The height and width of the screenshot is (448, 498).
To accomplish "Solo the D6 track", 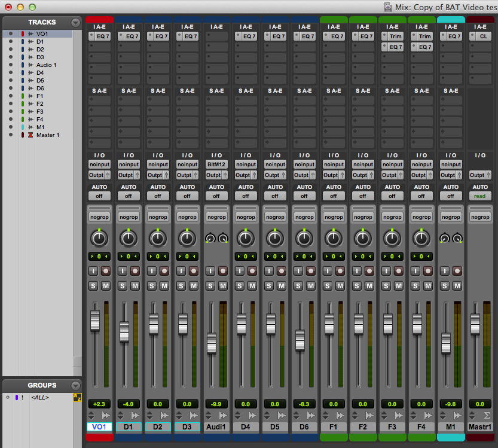I will 298,286.
